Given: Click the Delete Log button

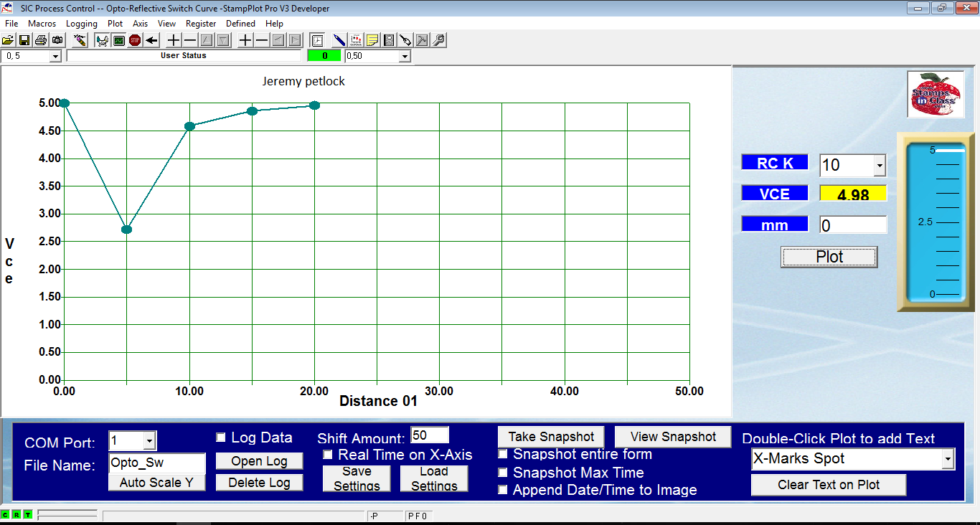Looking at the screenshot, I should pyautogui.click(x=260, y=483).
